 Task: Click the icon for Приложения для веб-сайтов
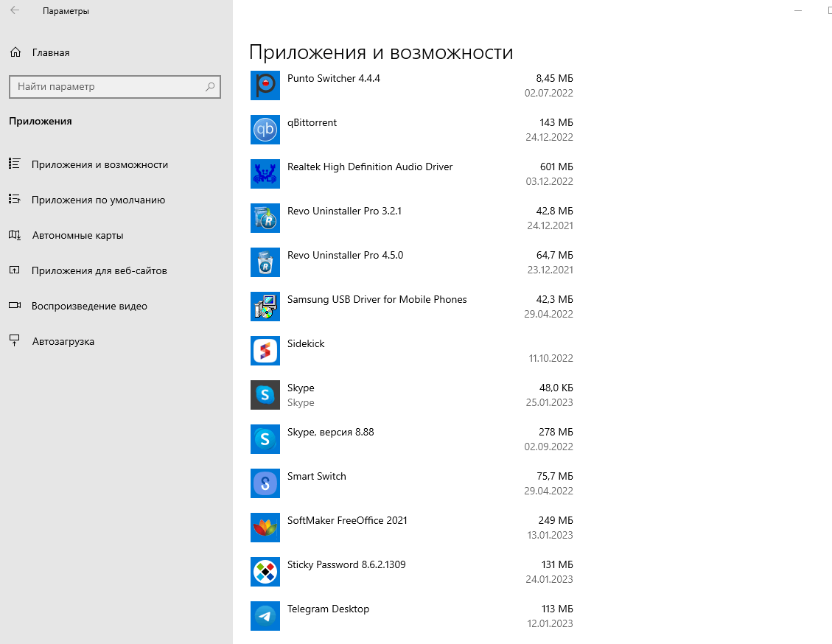(x=14, y=270)
